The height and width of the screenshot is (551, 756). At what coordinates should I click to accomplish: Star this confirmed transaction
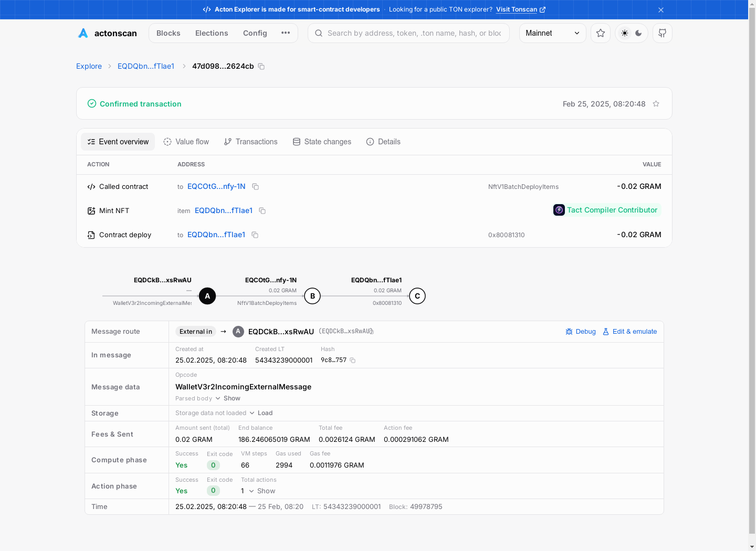pos(656,104)
